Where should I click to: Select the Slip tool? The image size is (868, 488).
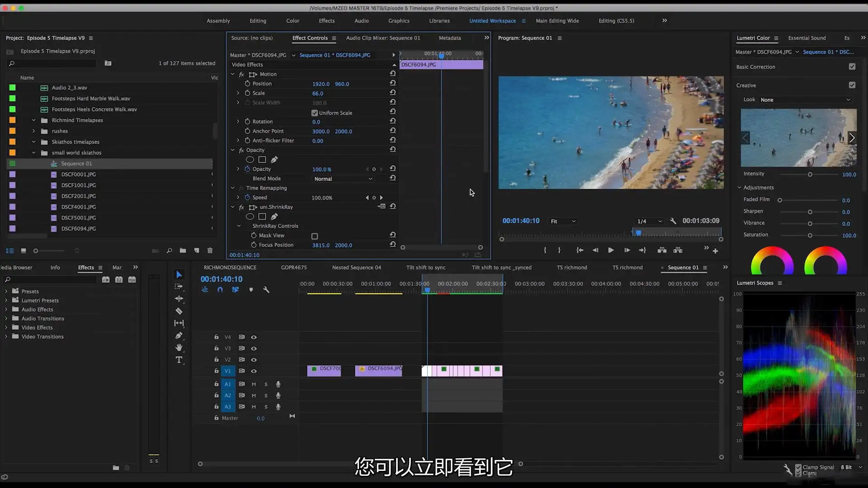tap(179, 323)
